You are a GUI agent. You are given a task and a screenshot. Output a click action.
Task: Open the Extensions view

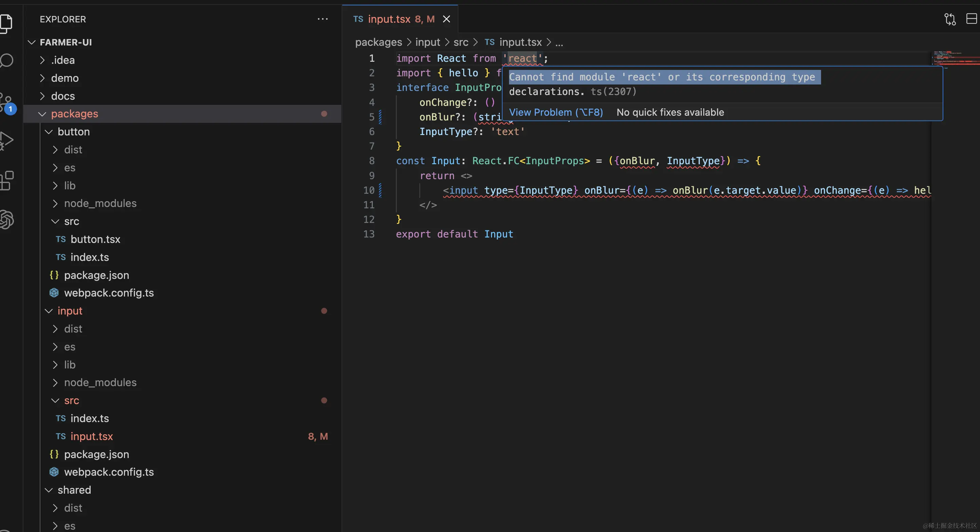[x=6, y=180]
